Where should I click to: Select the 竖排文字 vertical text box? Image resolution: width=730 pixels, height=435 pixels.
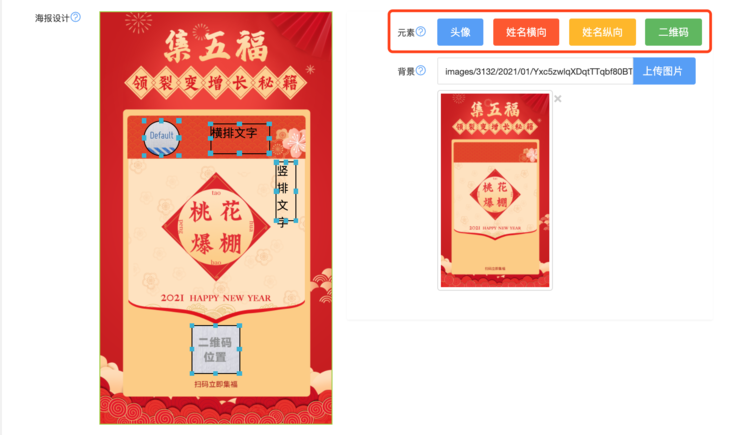pos(285,191)
